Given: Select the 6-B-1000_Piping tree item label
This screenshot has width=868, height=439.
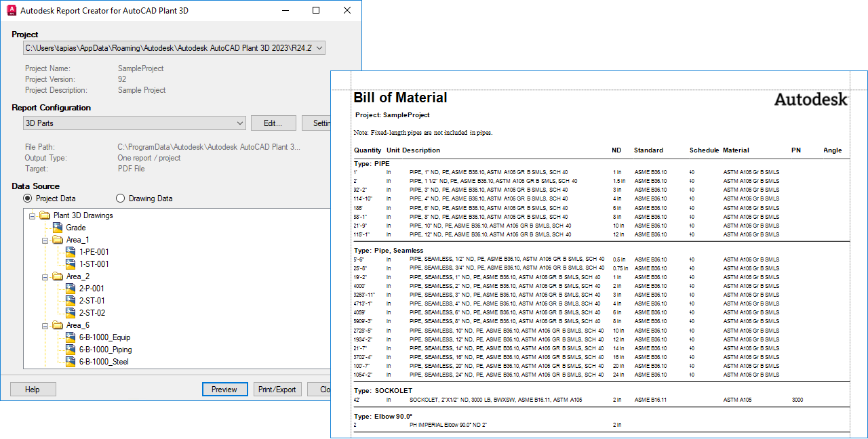Looking at the screenshot, I should click(105, 350).
